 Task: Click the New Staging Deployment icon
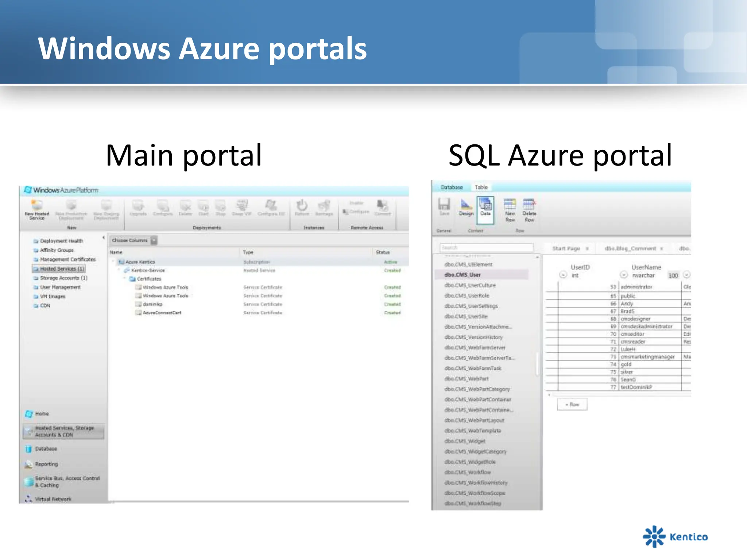coord(106,205)
